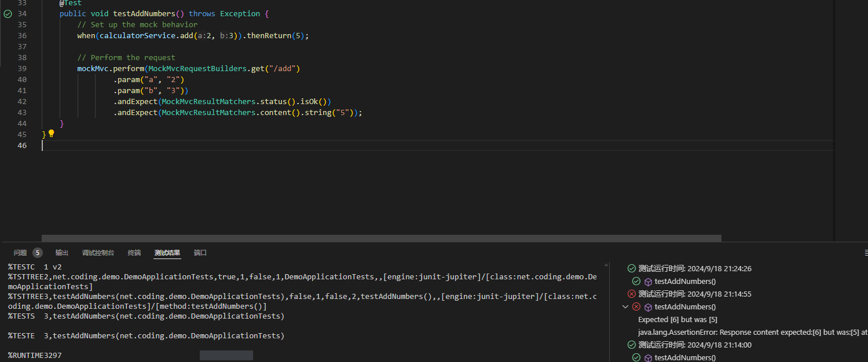Click the output line %RUNTIME3297
Image resolution: width=868 pixels, height=362 pixels.
coord(35,356)
